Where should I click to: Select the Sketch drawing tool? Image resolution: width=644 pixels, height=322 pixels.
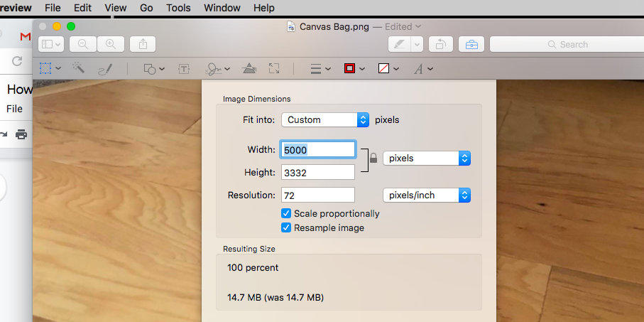pos(105,69)
